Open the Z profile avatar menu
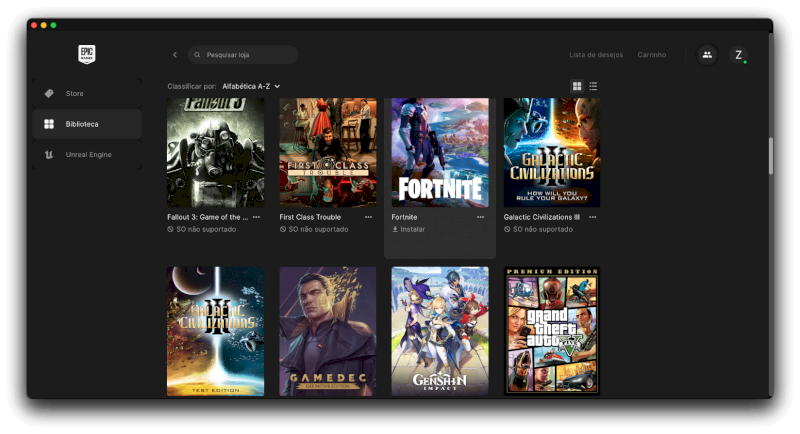The image size is (800, 434). 738,55
